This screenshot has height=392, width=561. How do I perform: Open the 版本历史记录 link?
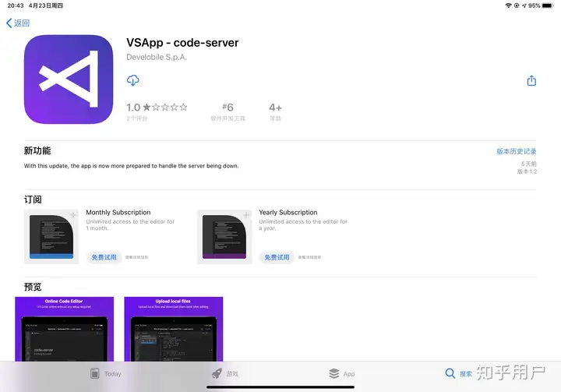coord(517,151)
